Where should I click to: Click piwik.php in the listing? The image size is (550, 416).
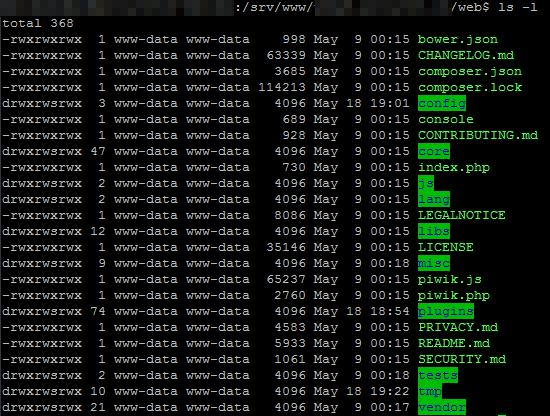(454, 295)
